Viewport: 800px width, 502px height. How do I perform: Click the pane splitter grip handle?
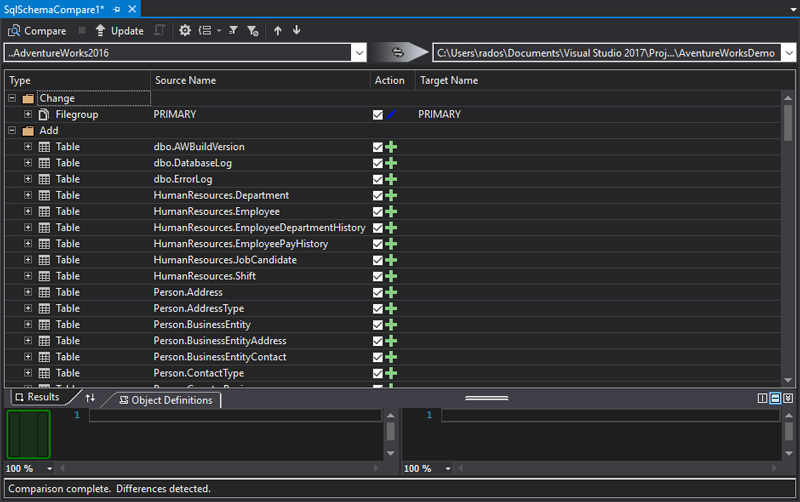tap(487, 398)
